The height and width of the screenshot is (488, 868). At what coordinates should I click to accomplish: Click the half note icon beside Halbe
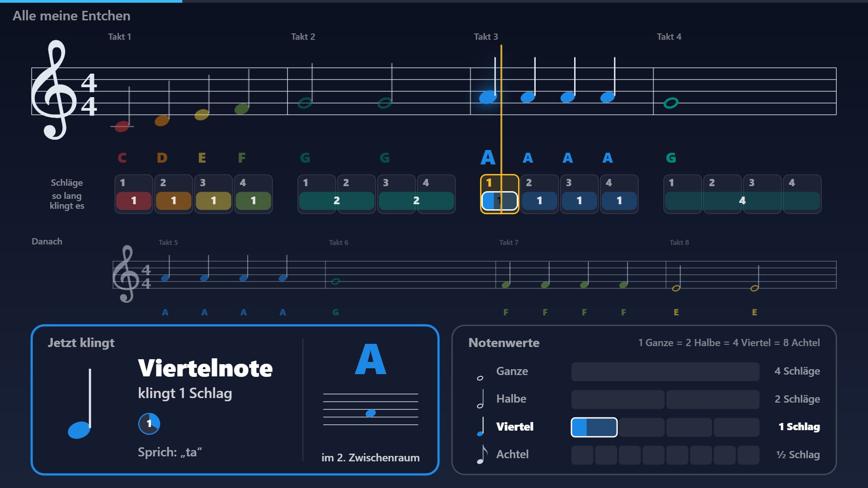click(481, 399)
